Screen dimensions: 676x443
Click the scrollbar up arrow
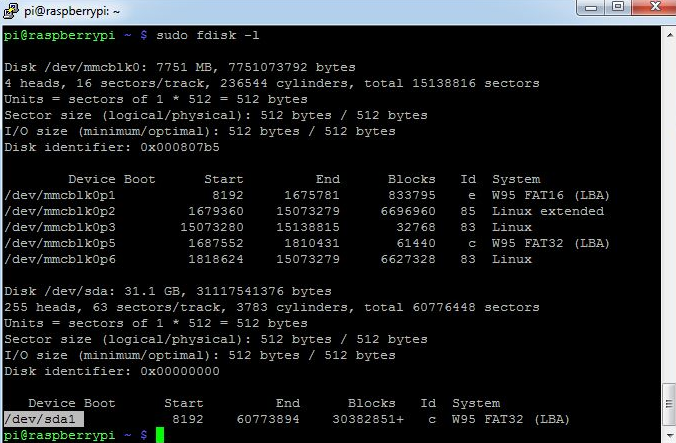coord(670,34)
